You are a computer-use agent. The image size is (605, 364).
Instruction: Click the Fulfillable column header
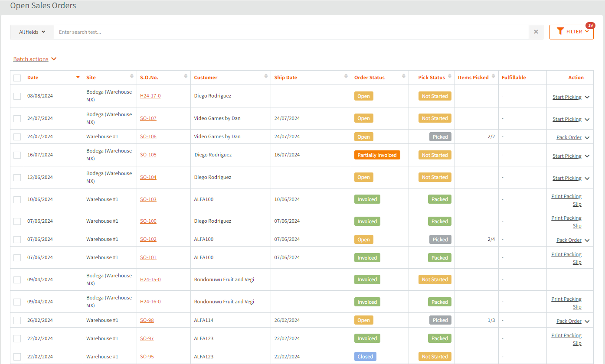point(513,78)
